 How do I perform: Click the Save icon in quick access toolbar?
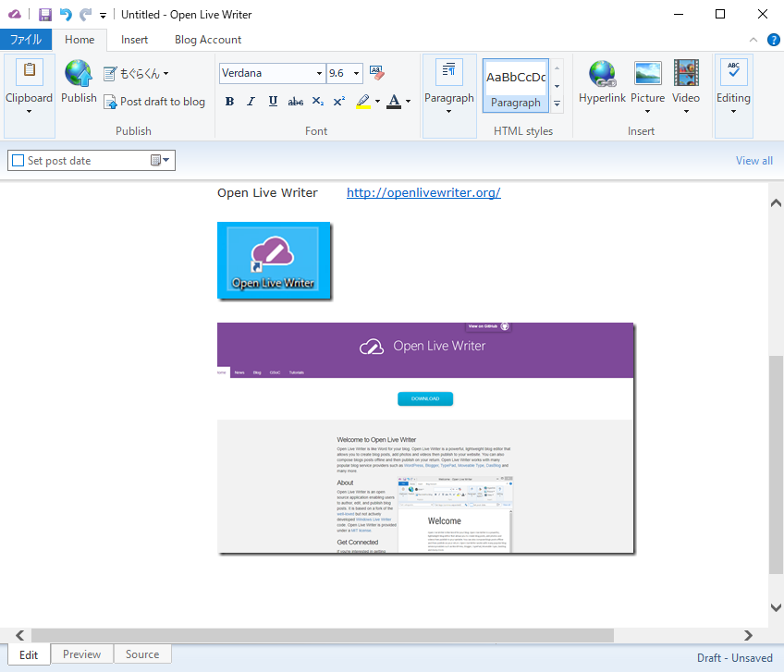pyautogui.click(x=45, y=15)
